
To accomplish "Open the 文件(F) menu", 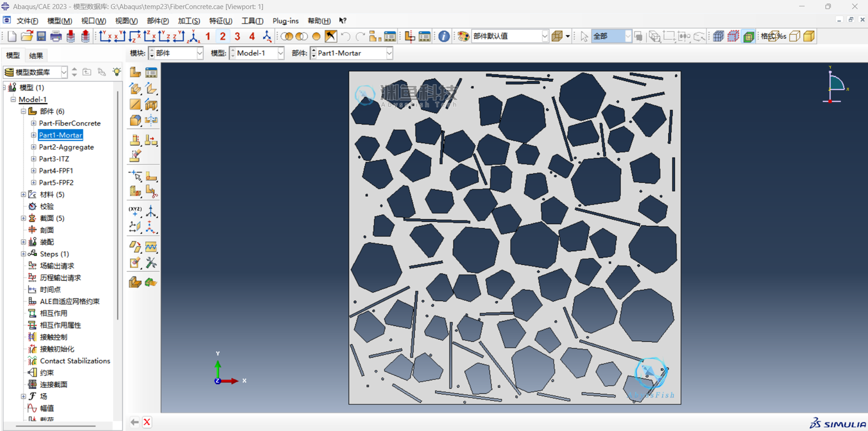I will tap(27, 21).
